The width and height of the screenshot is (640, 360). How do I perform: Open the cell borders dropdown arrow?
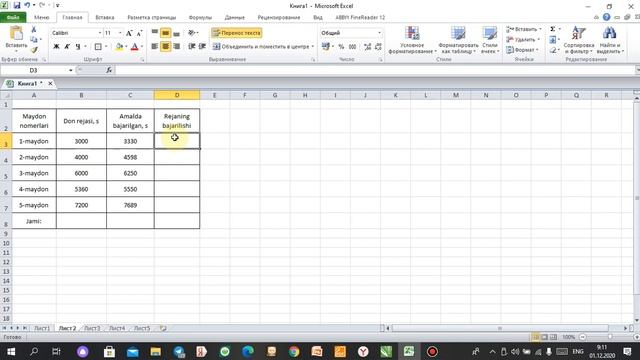[106, 47]
